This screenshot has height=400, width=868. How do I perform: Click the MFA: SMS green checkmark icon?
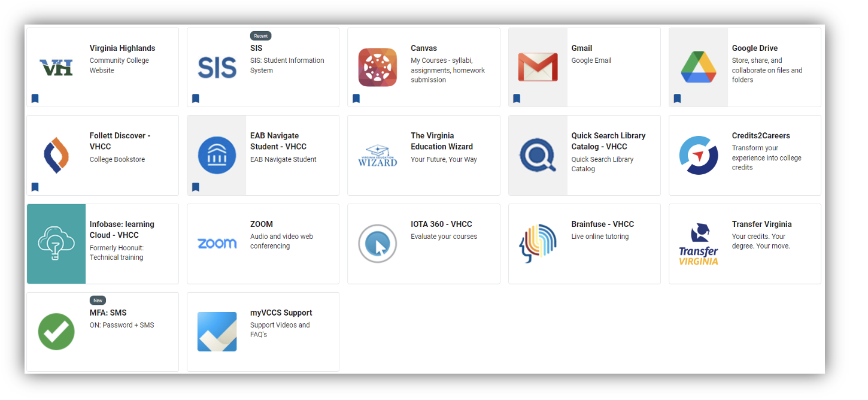pos(56,332)
